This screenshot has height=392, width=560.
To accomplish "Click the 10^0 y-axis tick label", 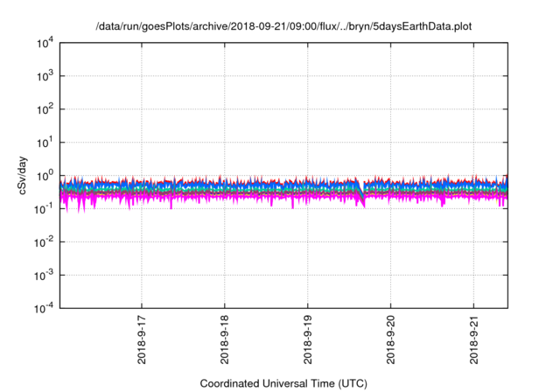I will tap(45, 176).
